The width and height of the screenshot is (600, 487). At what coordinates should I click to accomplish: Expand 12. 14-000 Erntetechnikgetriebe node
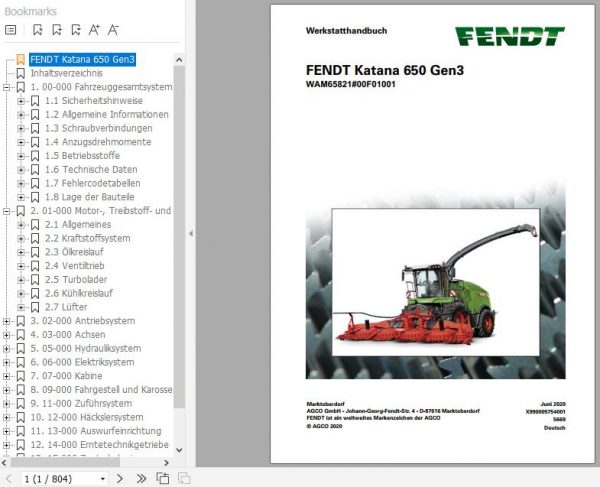pyautogui.click(x=7, y=445)
